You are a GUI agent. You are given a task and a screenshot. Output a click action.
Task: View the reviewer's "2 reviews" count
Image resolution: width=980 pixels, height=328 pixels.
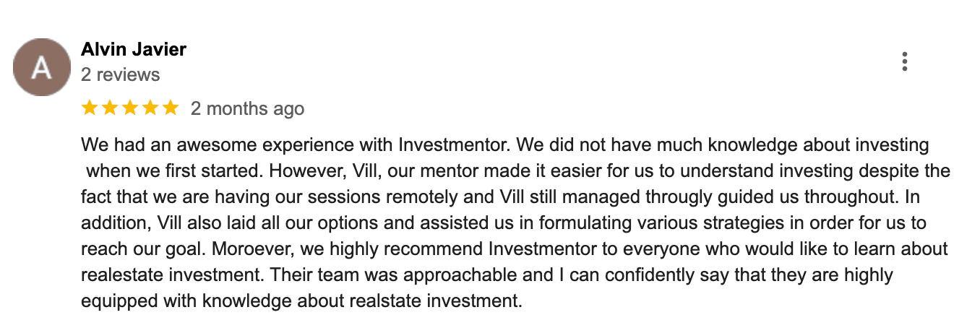point(120,74)
